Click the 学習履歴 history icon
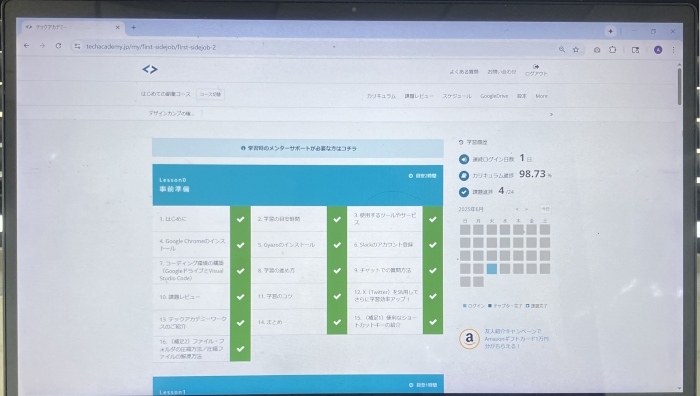 tap(461, 142)
